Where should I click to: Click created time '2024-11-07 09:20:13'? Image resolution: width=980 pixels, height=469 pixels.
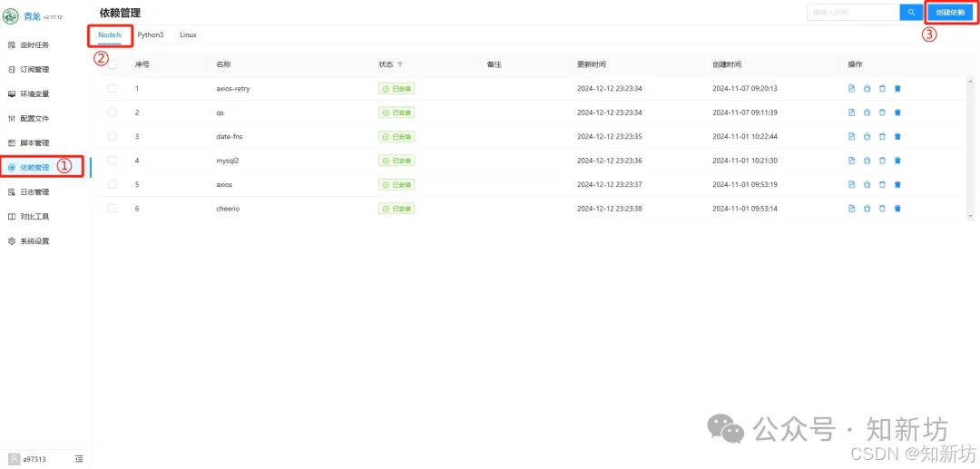745,89
